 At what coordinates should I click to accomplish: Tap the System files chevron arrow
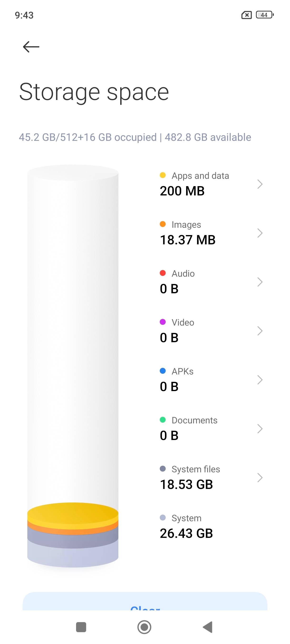click(260, 478)
